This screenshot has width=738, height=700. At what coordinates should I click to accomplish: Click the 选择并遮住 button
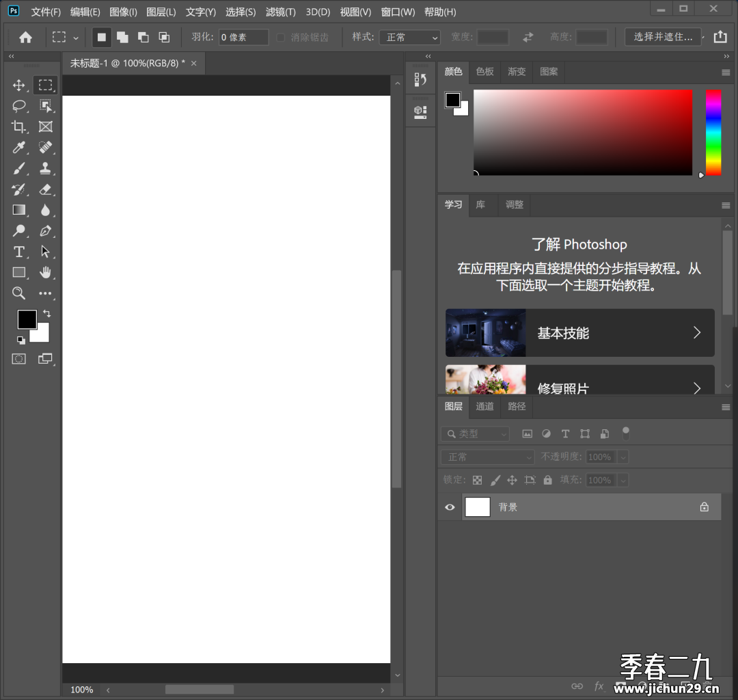point(663,37)
